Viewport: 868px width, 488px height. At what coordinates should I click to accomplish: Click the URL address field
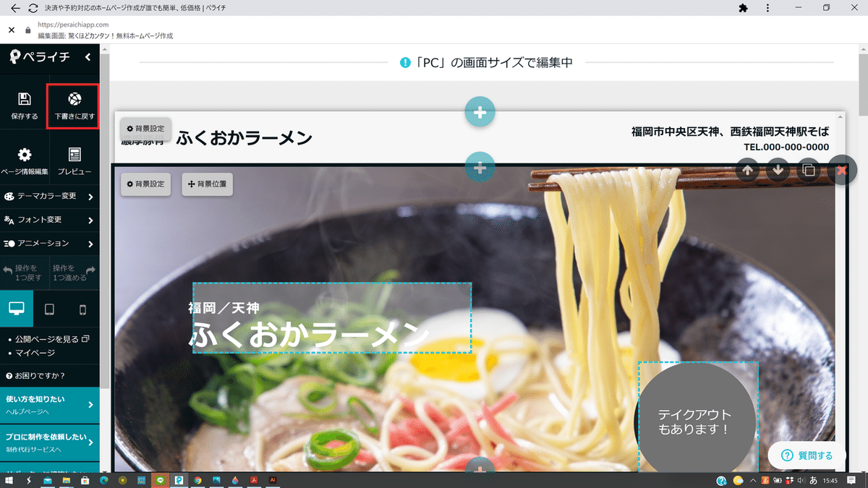coord(72,24)
